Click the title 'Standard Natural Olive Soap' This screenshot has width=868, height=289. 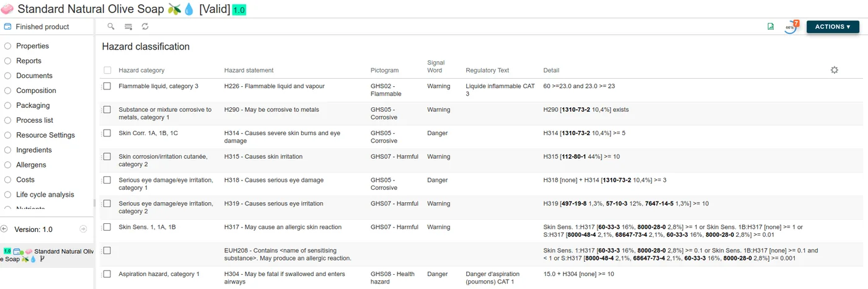click(91, 9)
